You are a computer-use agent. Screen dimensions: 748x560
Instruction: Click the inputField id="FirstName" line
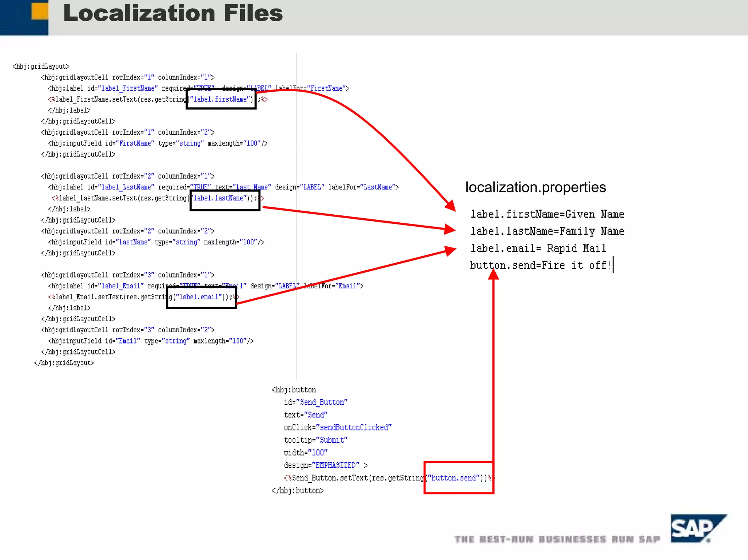tap(158, 143)
